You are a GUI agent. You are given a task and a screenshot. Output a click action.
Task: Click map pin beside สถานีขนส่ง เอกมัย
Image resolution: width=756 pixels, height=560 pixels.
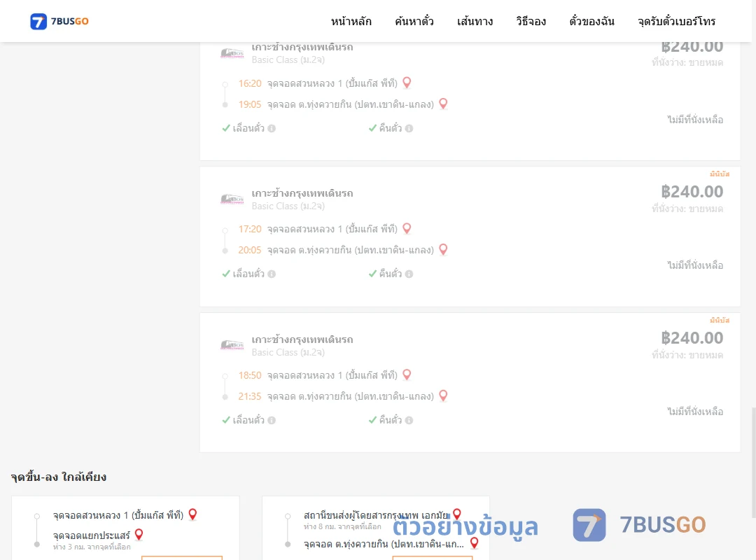click(x=457, y=514)
